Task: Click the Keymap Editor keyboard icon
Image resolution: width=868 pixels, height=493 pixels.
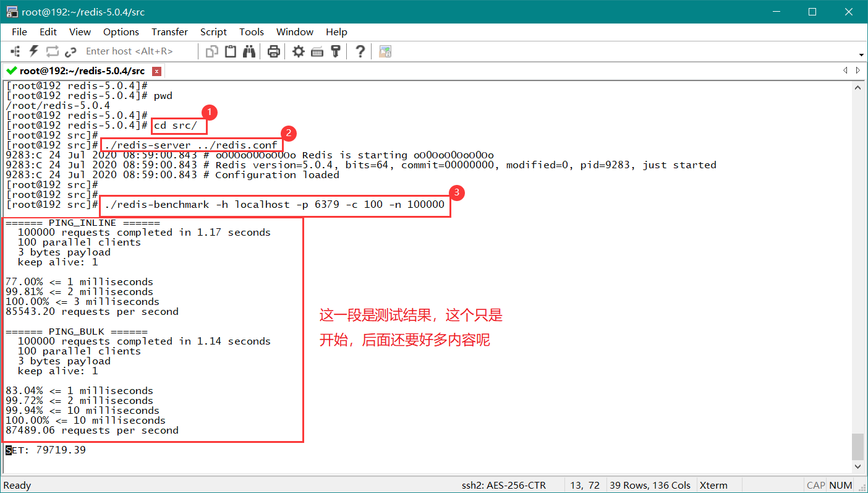Action: 317,51
